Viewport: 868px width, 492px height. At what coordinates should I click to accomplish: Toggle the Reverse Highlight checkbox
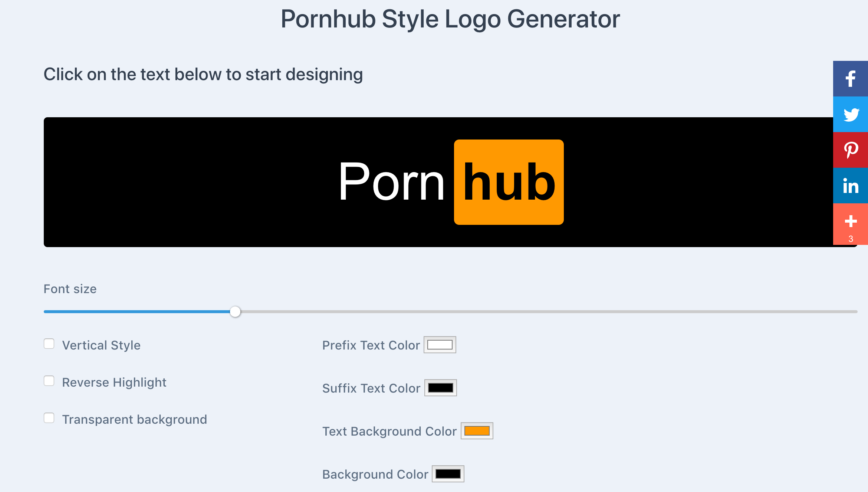pyautogui.click(x=49, y=382)
